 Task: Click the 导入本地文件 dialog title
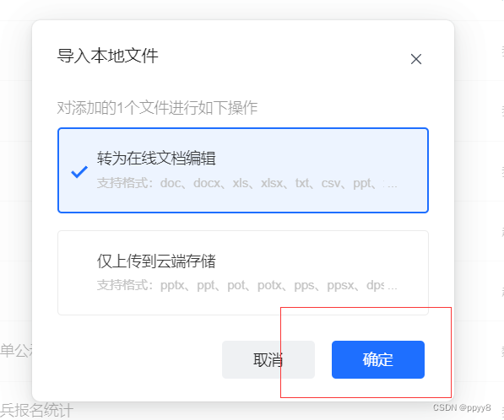pos(108,56)
